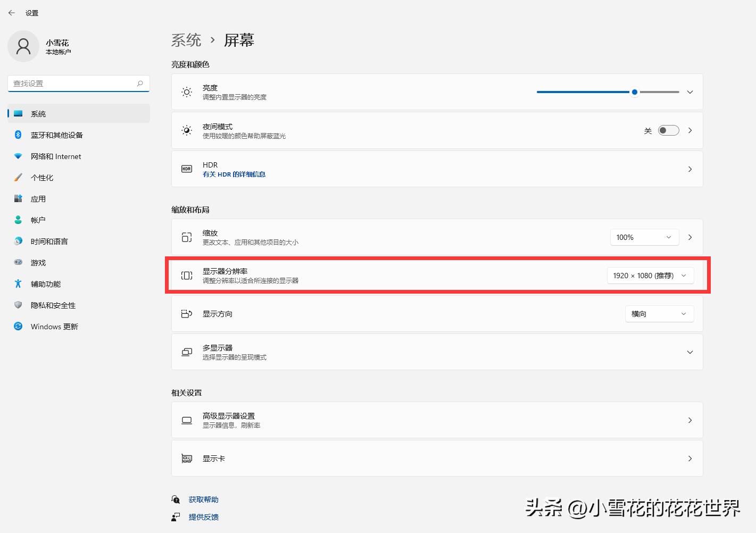This screenshot has height=533, width=756.
Task: Open the 横向 orientation dropdown
Action: (659, 314)
